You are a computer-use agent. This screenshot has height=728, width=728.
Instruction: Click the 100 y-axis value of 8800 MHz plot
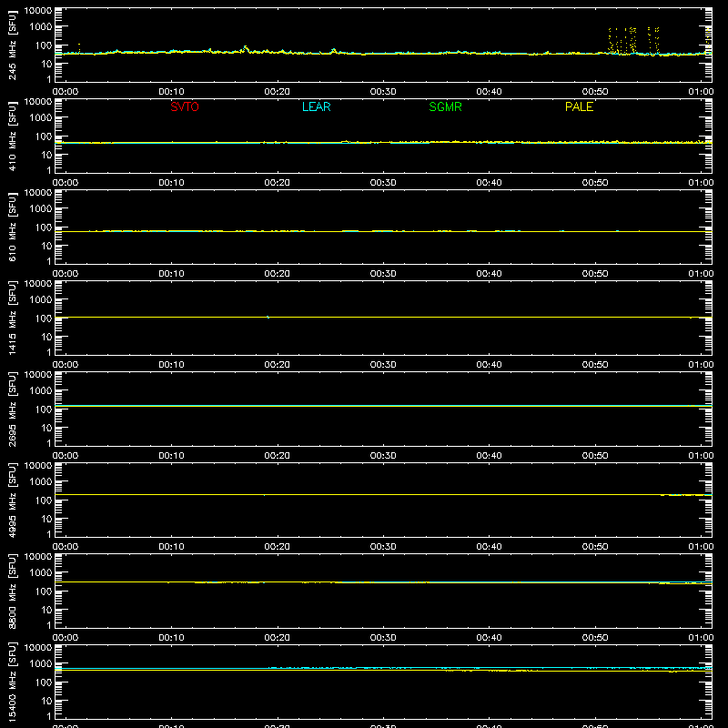(44, 591)
